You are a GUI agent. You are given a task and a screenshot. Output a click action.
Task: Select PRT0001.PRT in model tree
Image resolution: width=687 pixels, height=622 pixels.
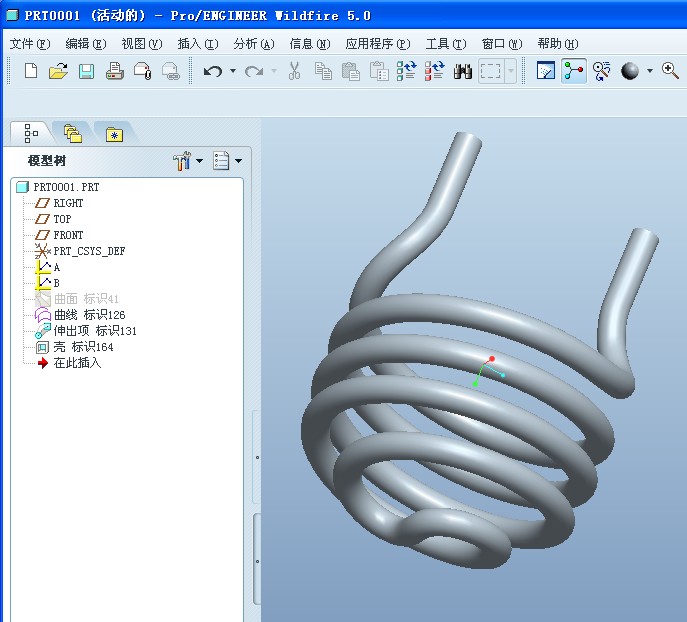point(58,187)
